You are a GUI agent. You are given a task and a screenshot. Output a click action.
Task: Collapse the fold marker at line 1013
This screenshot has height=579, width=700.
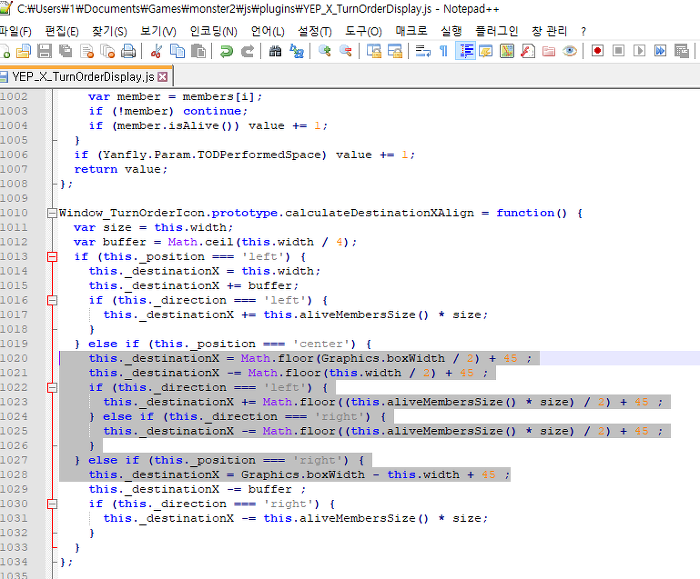tap(52, 257)
